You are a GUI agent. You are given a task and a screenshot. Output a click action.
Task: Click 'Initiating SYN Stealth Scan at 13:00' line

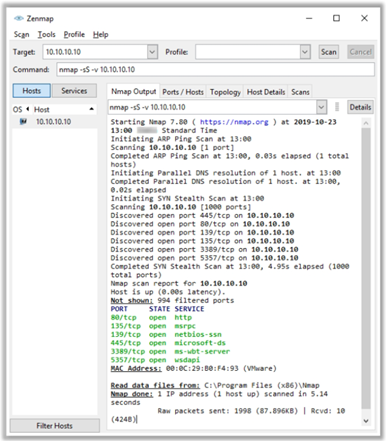coord(187,198)
